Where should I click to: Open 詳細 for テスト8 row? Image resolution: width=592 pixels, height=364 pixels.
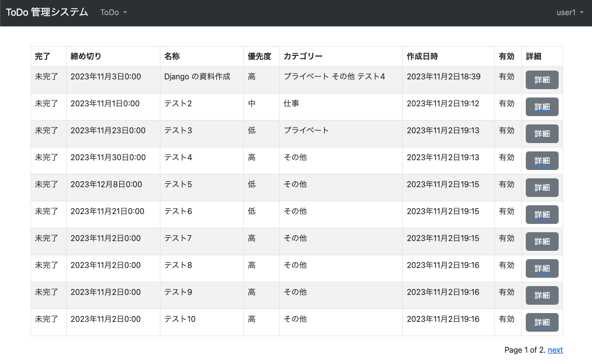(542, 268)
